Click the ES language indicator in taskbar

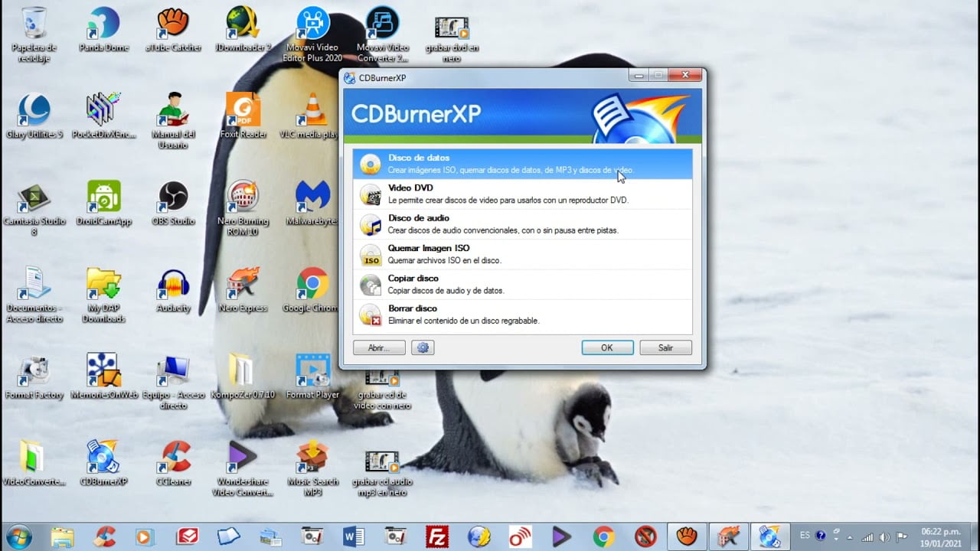coord(805,536)
